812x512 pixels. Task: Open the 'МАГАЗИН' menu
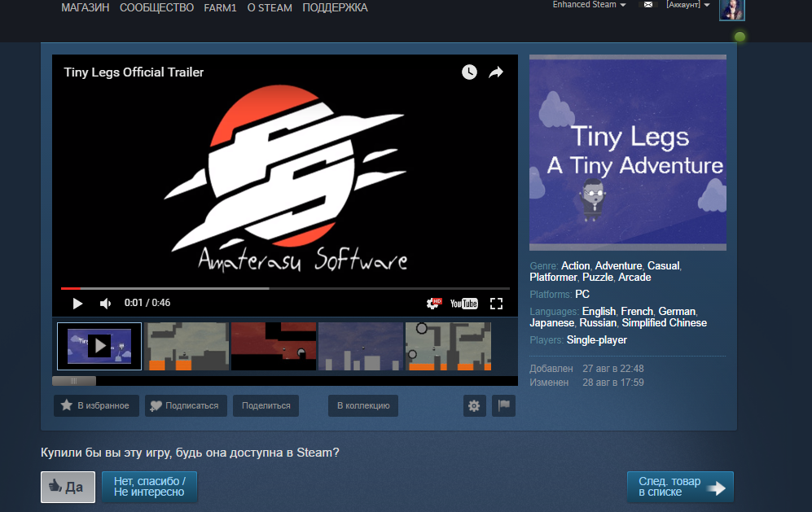pyautogui.click(x=86, y=8)
